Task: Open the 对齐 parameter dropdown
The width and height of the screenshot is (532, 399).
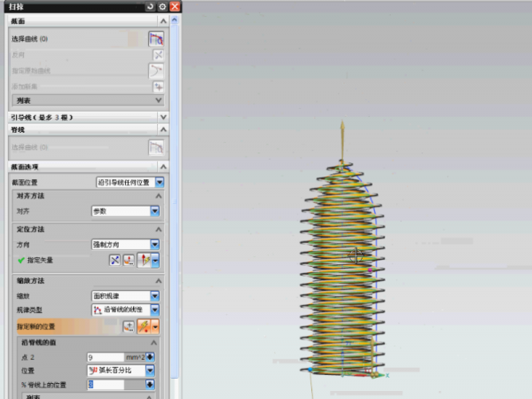Action: [154, 211]
